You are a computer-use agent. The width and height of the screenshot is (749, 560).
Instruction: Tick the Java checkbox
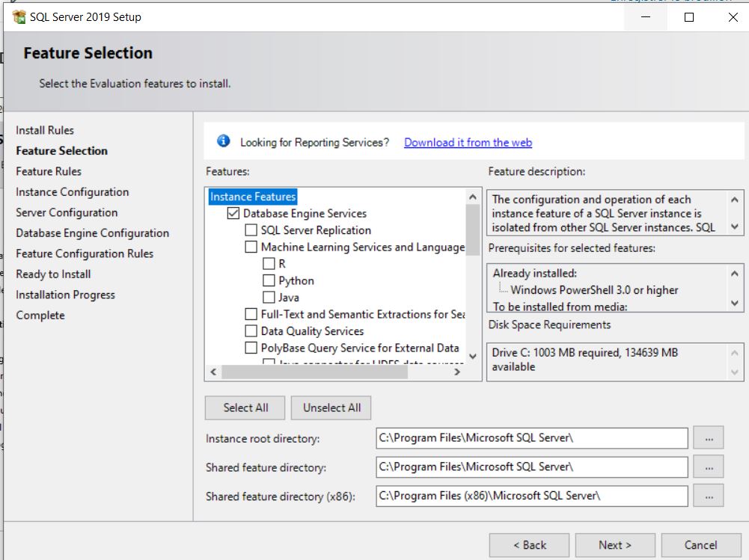(269, 297)
